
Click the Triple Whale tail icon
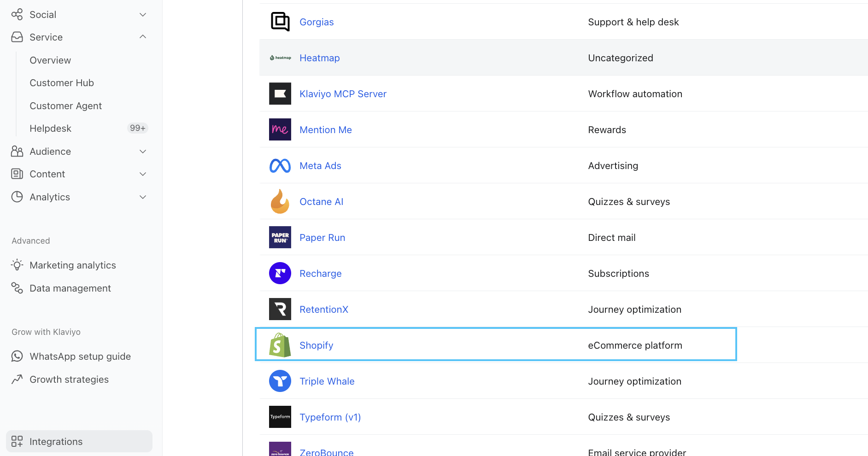click(280, 381)
